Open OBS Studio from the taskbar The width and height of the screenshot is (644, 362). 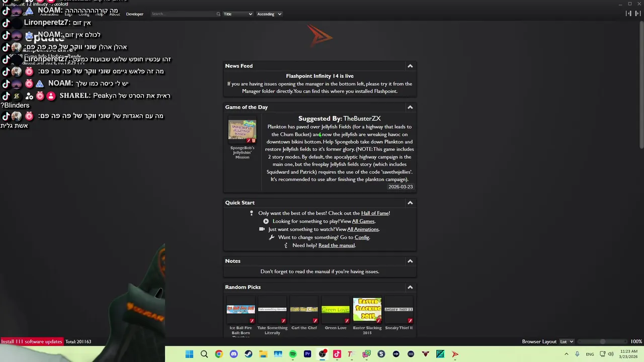point(322,354)
